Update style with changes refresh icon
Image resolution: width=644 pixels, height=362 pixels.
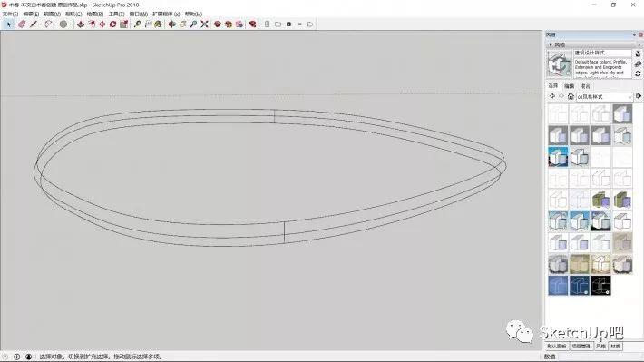click(638, 73)
